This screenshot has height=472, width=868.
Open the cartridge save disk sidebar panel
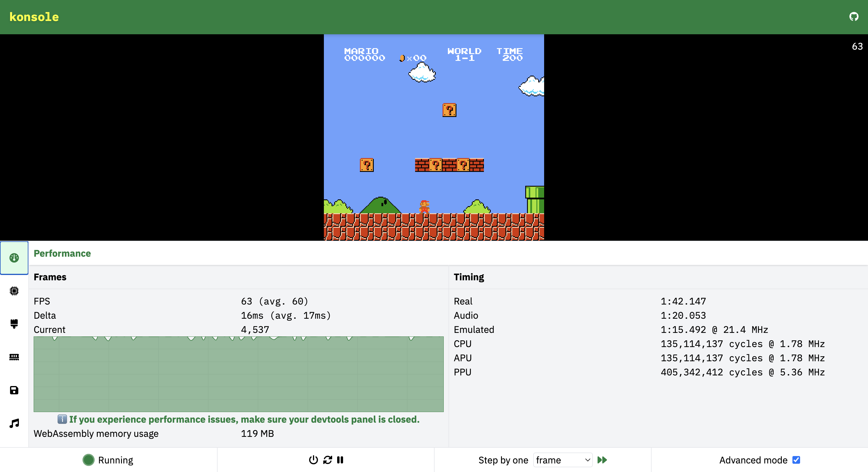[14, 390]
